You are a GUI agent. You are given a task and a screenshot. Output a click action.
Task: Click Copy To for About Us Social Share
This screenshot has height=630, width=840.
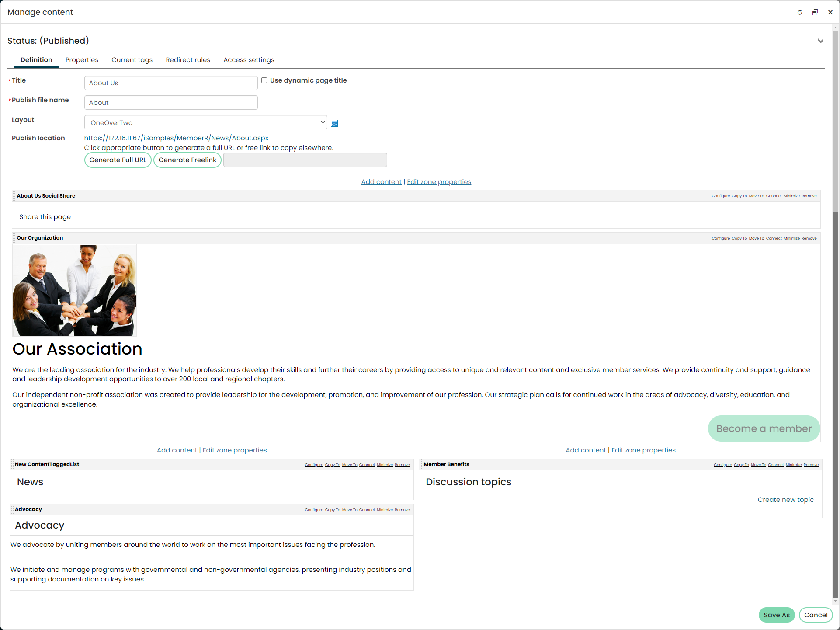click(x=739, y=196)
